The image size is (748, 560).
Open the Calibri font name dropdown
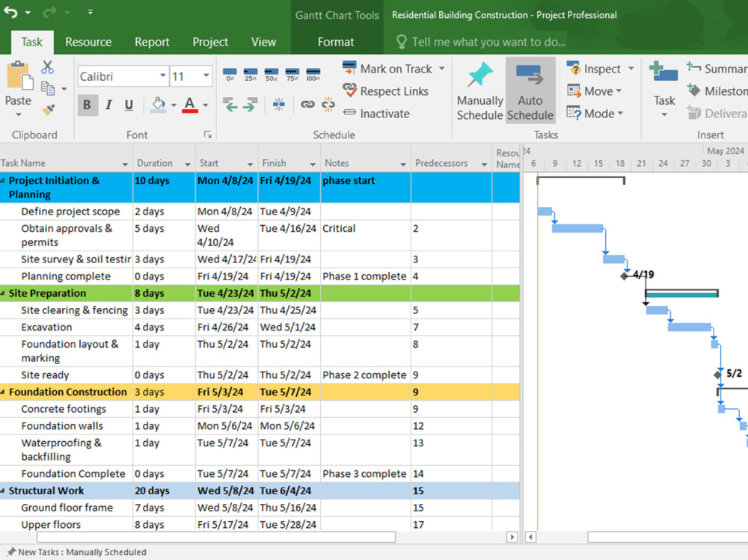pyautogui.click(x=162, y=76)
